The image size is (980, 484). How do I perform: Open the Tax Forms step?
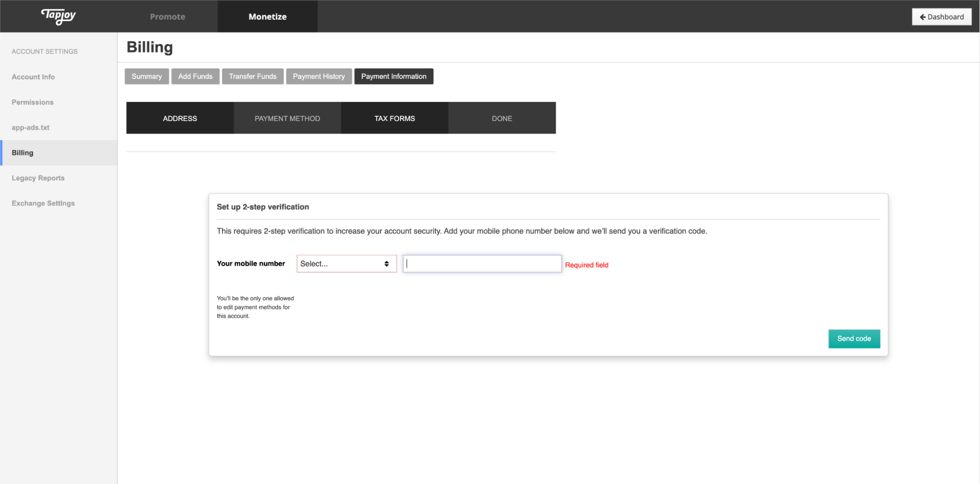[x=395, y=118]
